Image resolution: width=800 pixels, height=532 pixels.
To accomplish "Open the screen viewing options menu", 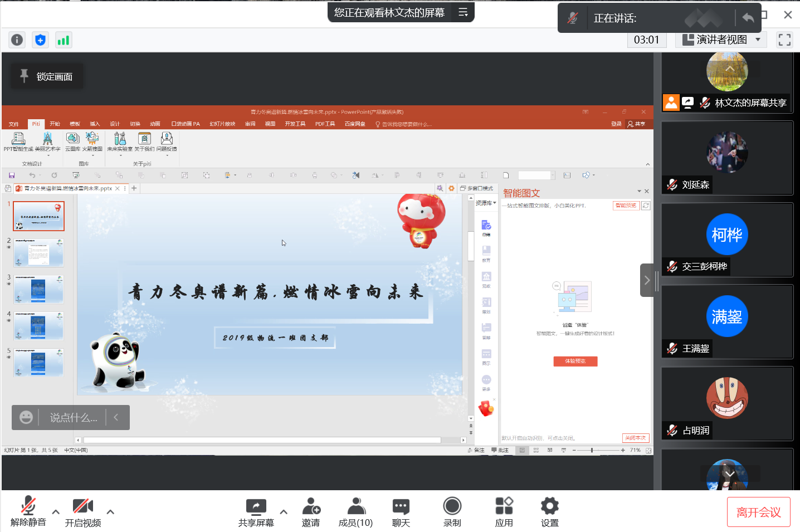I will 463,12.
